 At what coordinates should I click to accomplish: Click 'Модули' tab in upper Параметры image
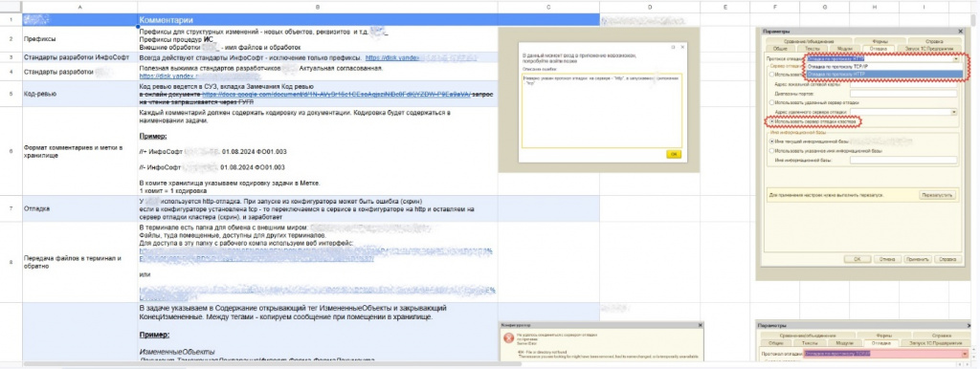[845, 49]
